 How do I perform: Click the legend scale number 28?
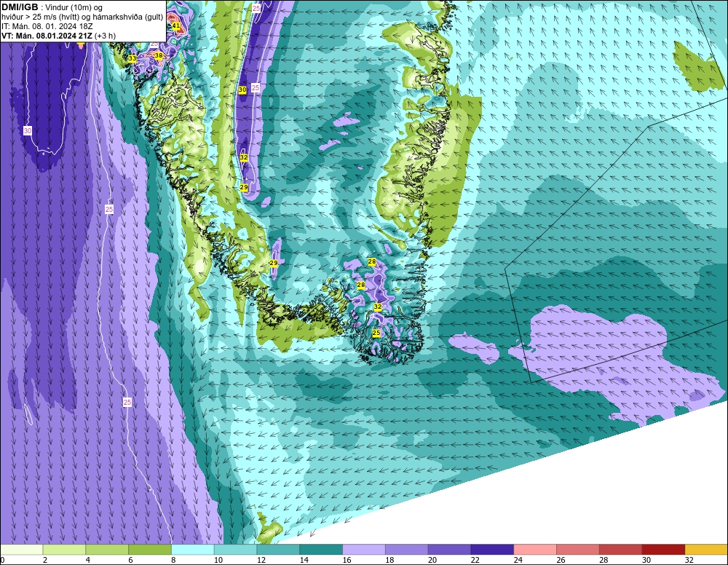click(x=604, y=561)
